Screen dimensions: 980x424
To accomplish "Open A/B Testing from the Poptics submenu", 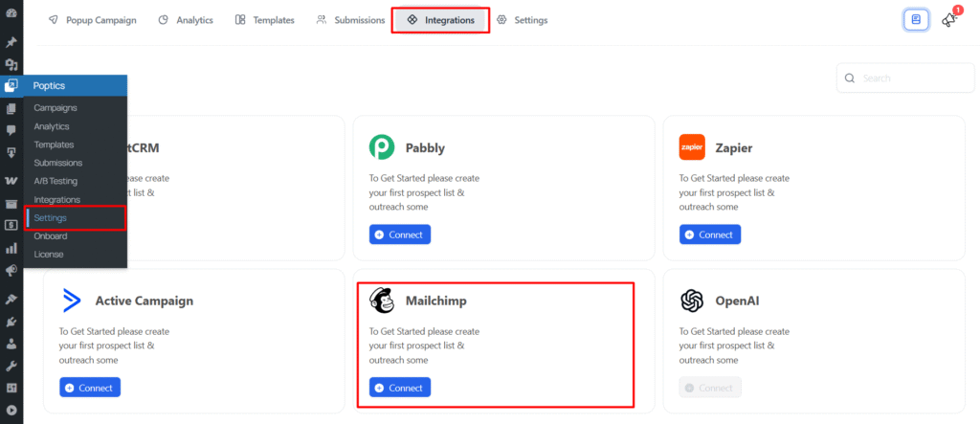I will 56,181.
